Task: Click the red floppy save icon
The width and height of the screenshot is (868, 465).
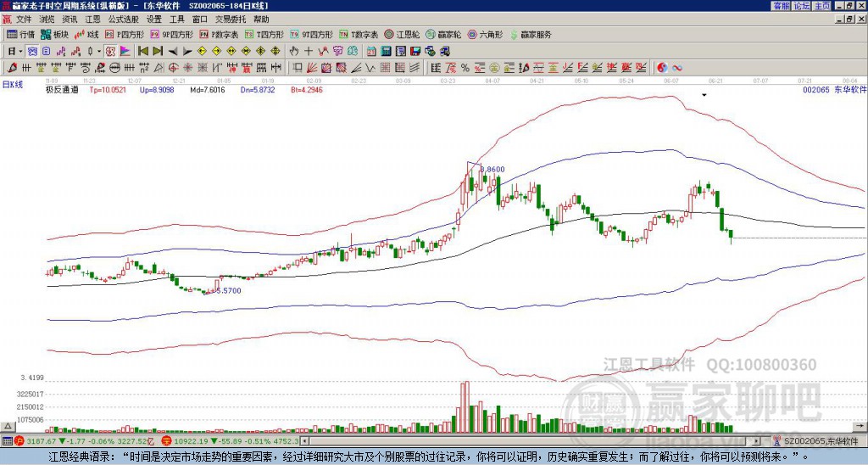Action: click(x=415, y=52)
